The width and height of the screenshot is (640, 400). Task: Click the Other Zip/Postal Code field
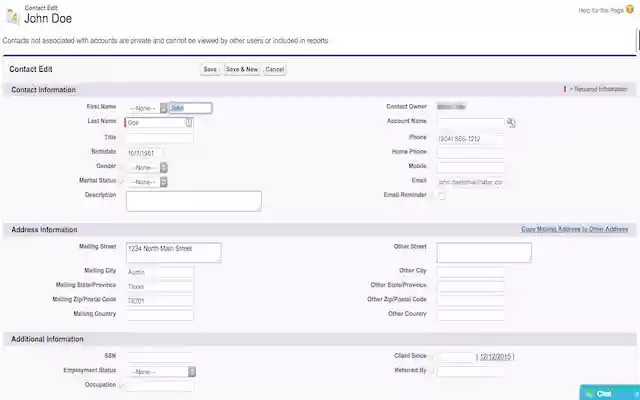coord(471,301)
